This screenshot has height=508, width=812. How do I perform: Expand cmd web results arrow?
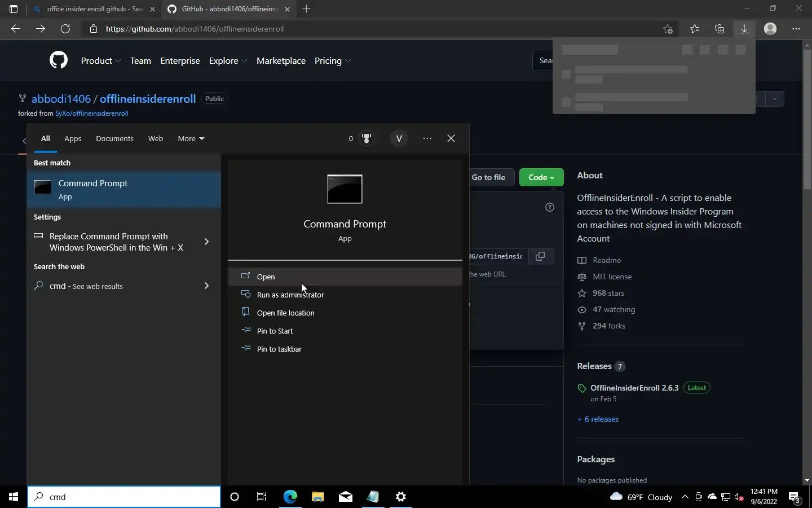(206, 286)
